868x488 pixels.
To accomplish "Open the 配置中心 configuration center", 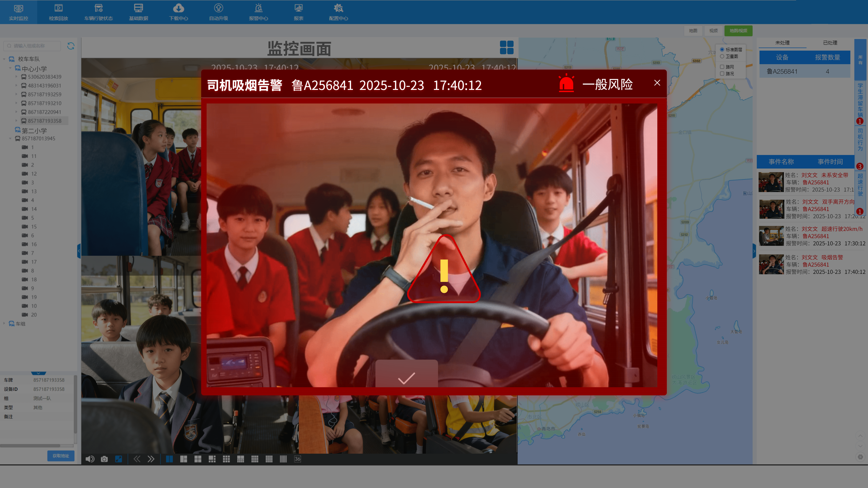I will point(339,12).
